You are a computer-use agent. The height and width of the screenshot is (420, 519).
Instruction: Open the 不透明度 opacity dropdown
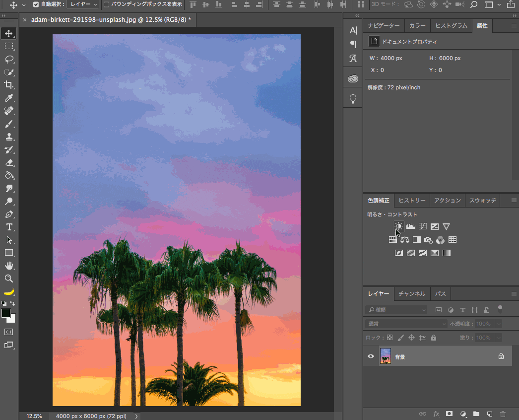[499, 324]
